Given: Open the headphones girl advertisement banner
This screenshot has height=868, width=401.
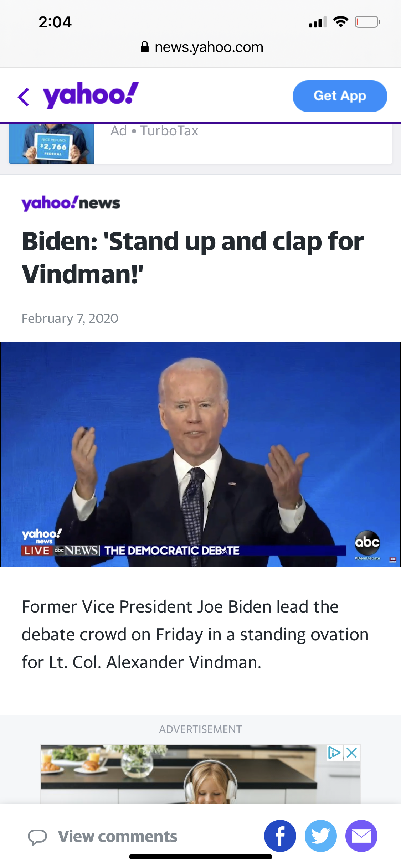Looking at the screenshot, I should tap(200, 774).
